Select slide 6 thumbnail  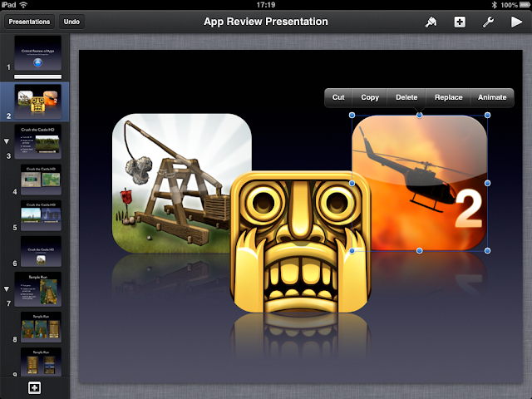[41, 251]
